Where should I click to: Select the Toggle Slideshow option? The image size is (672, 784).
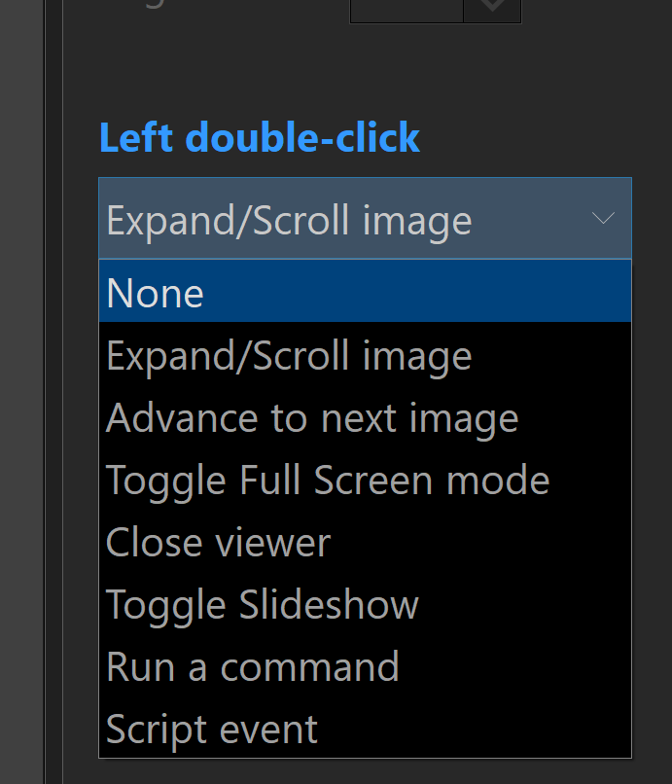point(365,605)
